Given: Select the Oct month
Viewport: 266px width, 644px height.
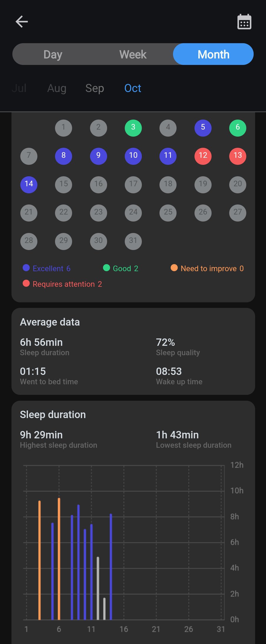Looking at the screenshot, I should [133, 88].
